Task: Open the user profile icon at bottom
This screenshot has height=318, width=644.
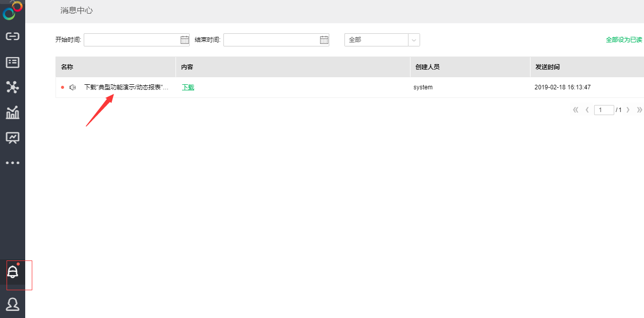Action: [13, 304]
